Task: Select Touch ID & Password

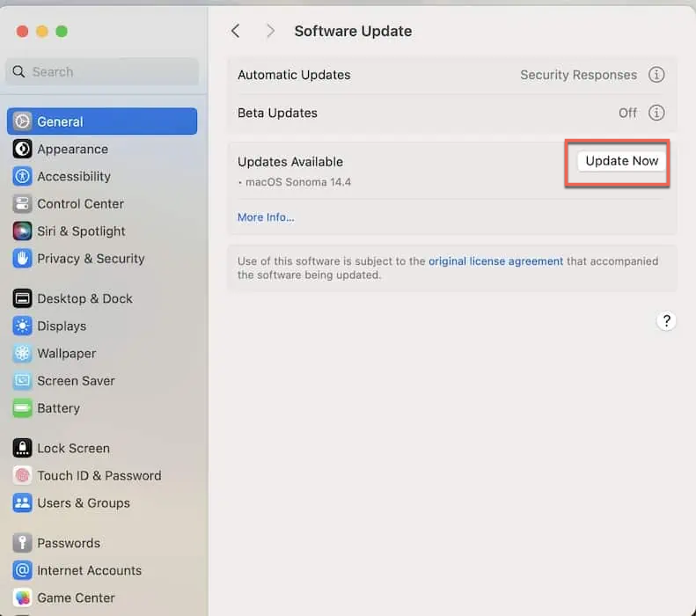Action: click(x=102, y=475)
